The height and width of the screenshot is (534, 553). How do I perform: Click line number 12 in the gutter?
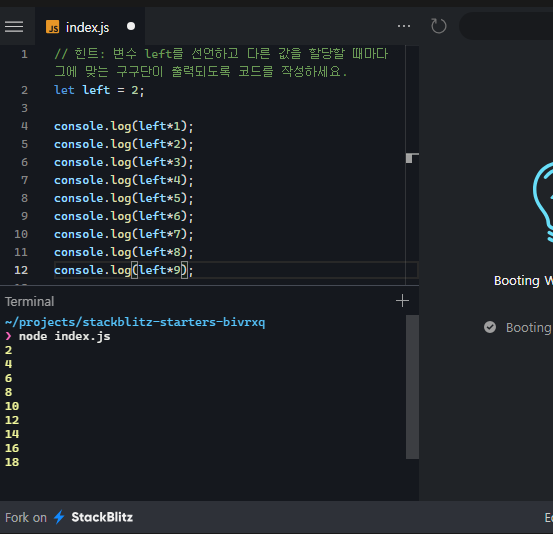(x=21, y=270)
